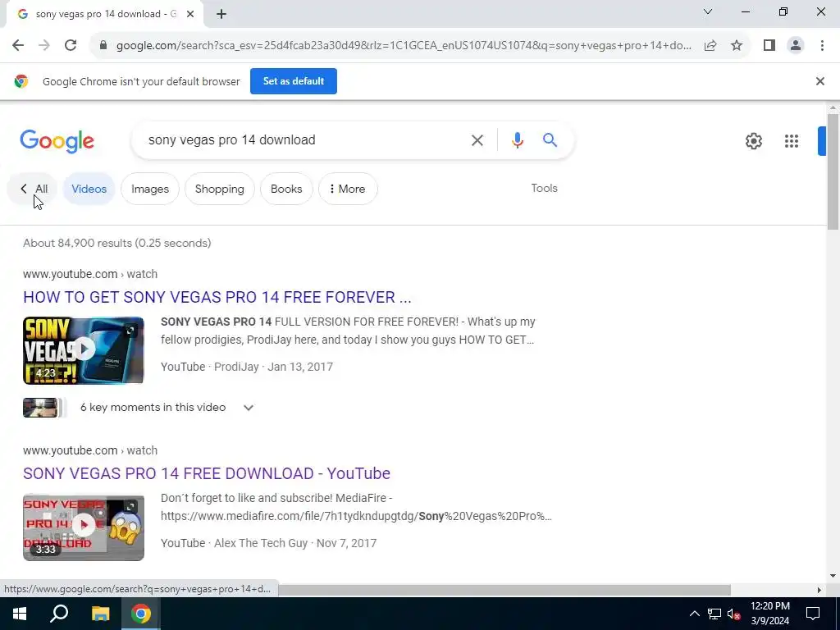Image resolution: width=840 pixels, height=630 pixels.
Task: Open the taskbar clock and date
Action: [x=769, y=614]
